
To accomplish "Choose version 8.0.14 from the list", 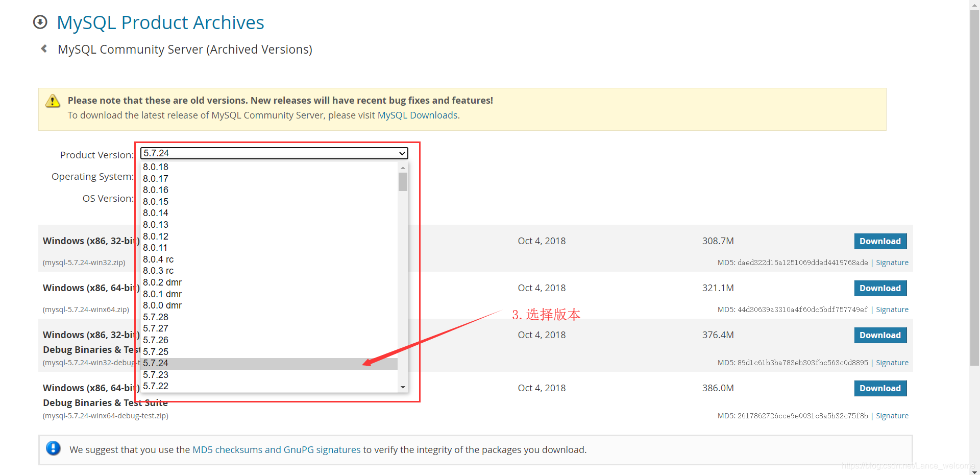I will click(269, 213).
